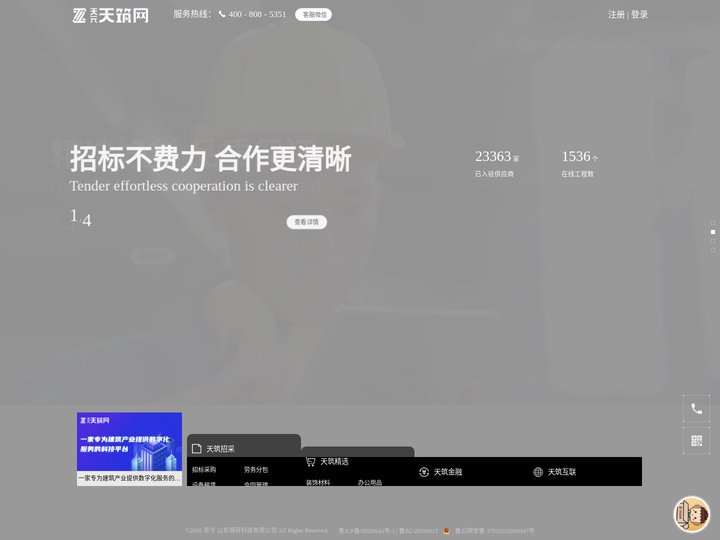Click the 1536 在线工程数 count
Image resolution: width=720 pixels, height=540 pixels.
pos(579,163)
